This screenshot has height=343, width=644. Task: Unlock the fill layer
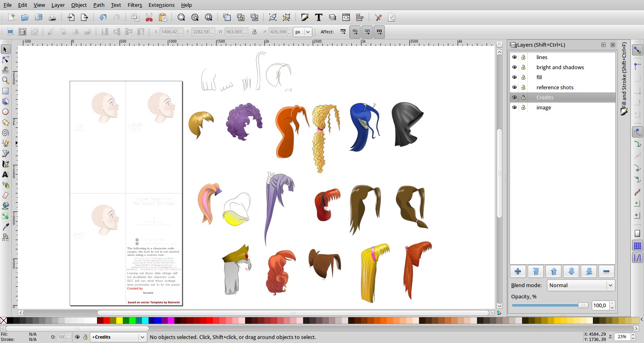523,77
